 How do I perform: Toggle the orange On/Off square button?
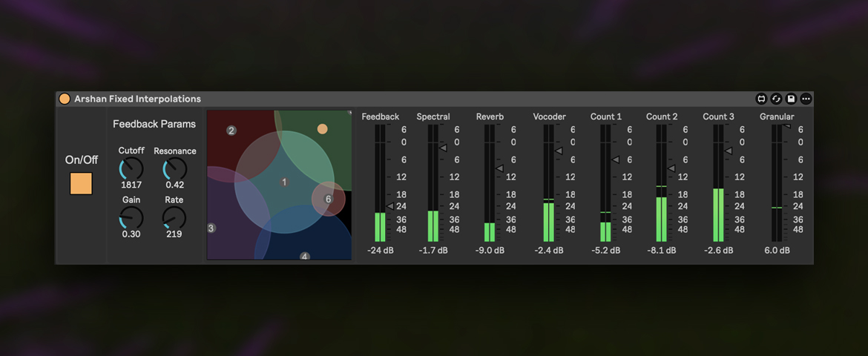point(81,183)
